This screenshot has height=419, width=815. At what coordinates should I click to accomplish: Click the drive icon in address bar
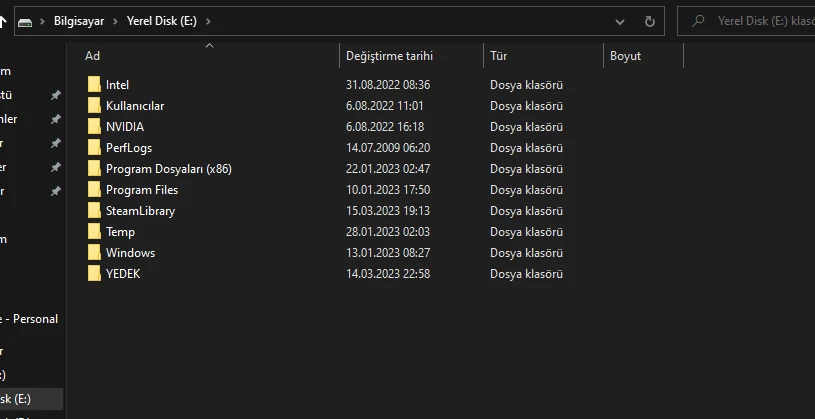[25, 22]
